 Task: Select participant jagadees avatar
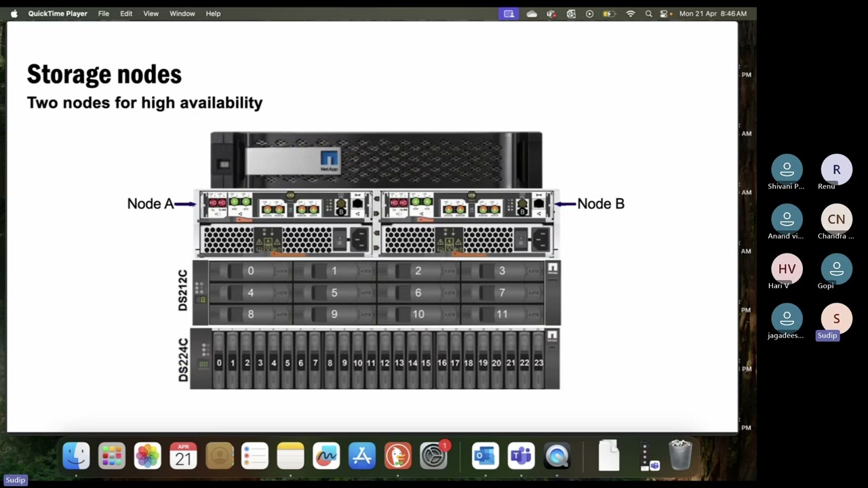[x=787, y=318]
